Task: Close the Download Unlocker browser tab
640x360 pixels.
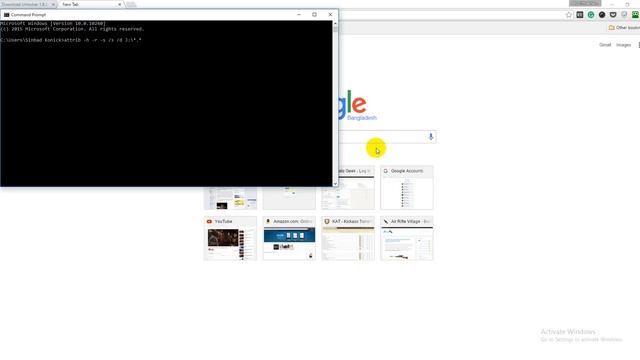Action: coord(53,4)
